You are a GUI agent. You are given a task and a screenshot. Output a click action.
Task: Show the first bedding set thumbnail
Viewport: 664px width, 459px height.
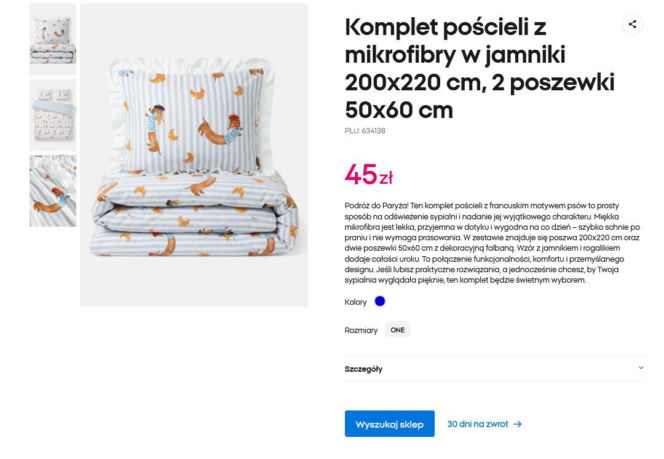coord(53,39)
